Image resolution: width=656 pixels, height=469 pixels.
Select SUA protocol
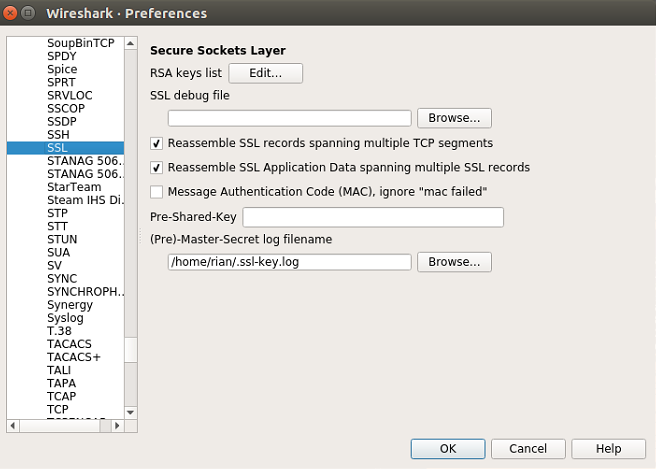tap(58, 252)
